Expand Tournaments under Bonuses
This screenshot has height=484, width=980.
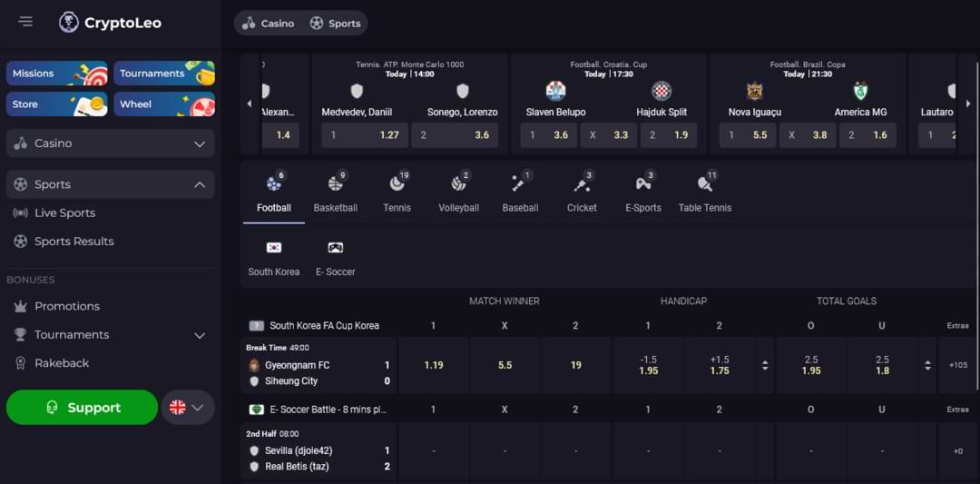[x=111, y=334]
